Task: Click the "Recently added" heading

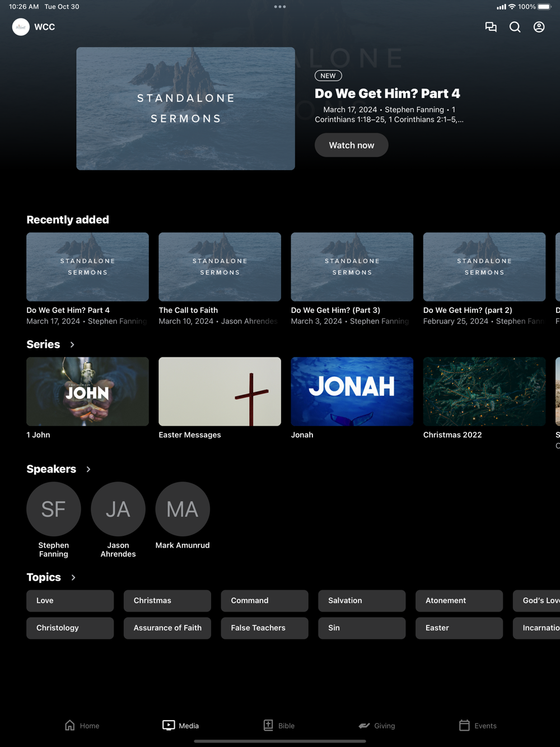Action: point(68,220)
